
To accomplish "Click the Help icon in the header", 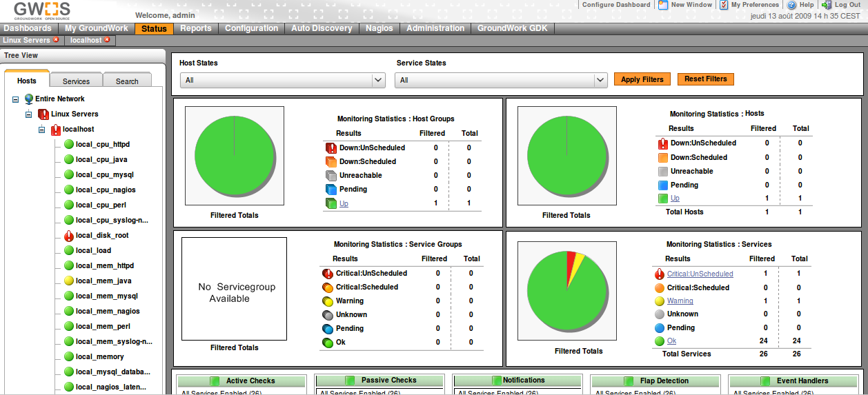I will click(792, 5).
